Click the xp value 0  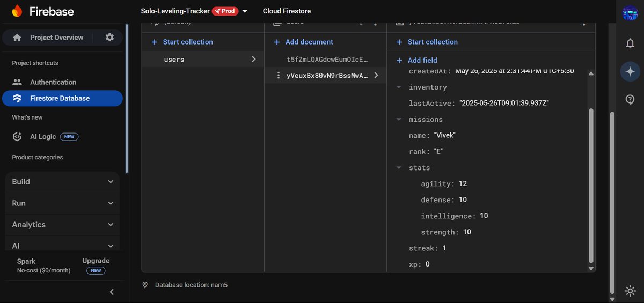(428, 264)
